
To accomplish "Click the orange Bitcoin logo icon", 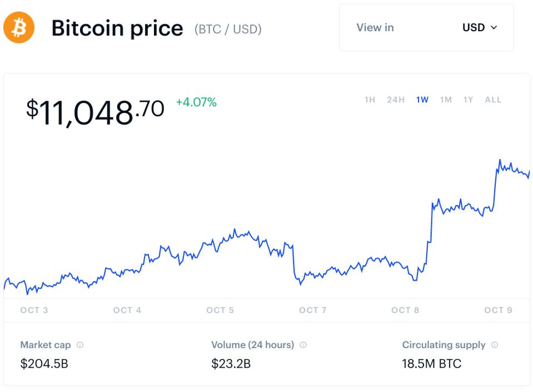I will [x=19, y=28].
